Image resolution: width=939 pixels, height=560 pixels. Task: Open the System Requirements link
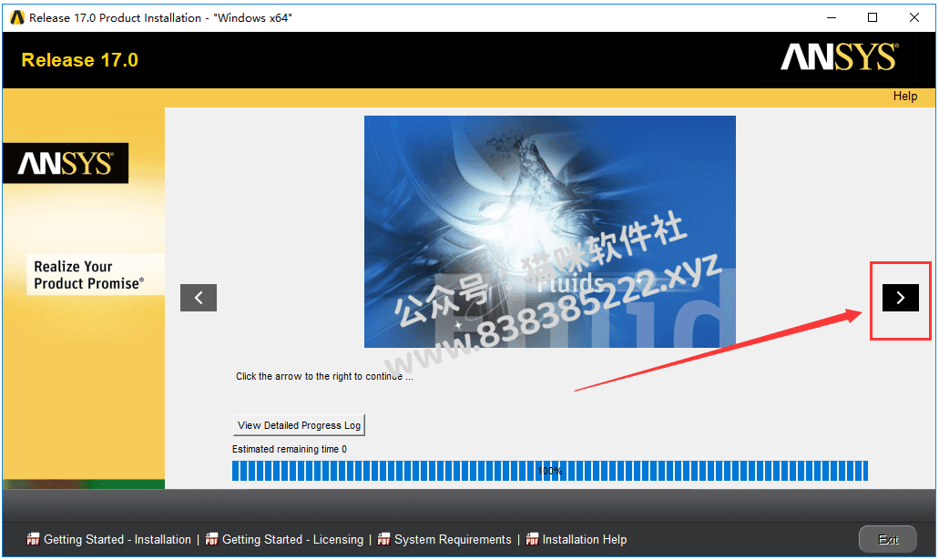point(453,540)
